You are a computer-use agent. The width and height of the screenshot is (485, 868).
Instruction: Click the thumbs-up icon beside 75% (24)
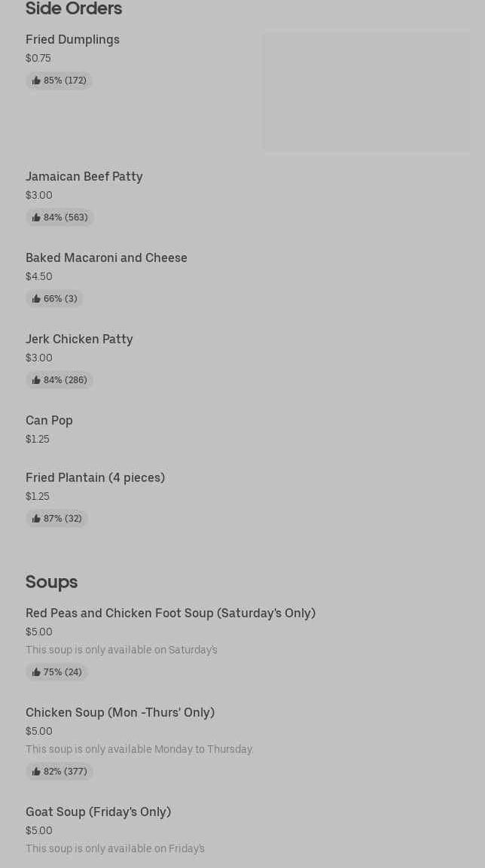pyautogui.click(x=36, y=672)
